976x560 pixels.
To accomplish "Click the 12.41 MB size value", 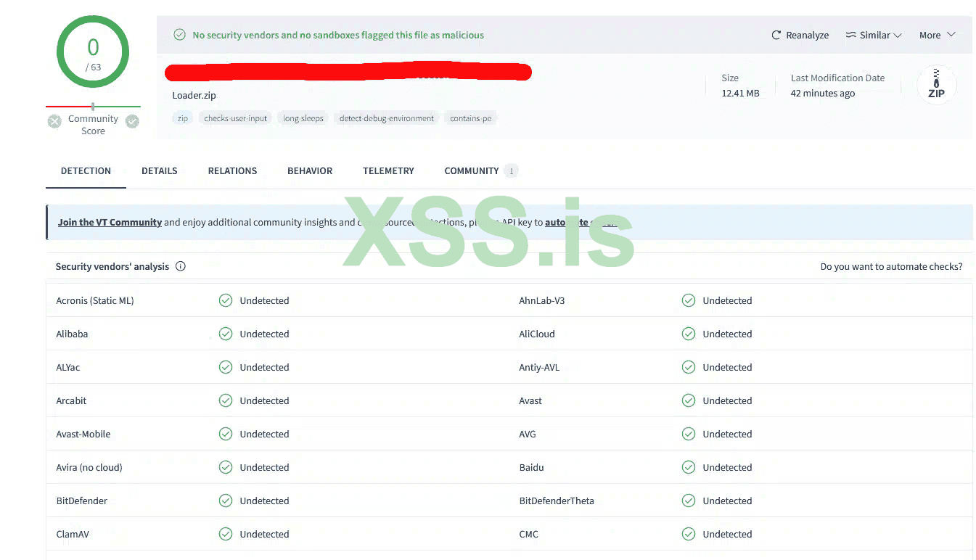I will (x=740, y=93).
